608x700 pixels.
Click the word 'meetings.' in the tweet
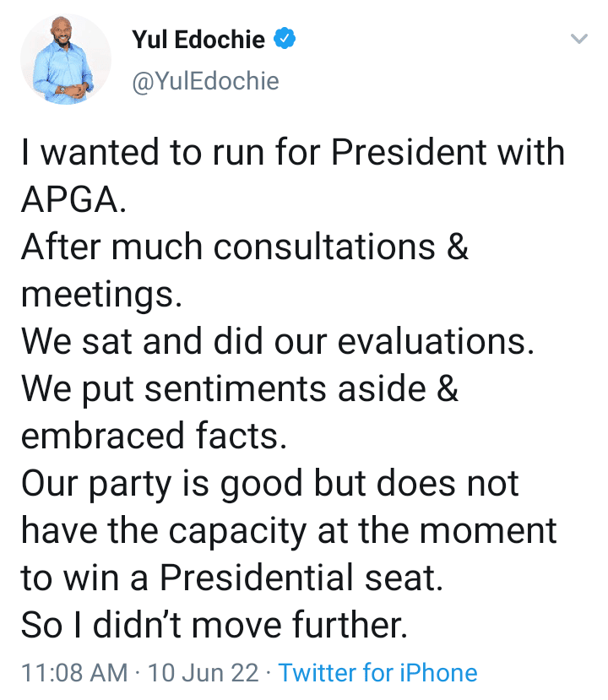point(102,295)
